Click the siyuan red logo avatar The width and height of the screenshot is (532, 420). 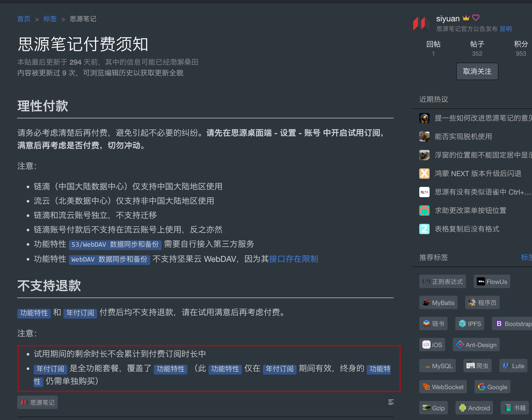[421, 24]
